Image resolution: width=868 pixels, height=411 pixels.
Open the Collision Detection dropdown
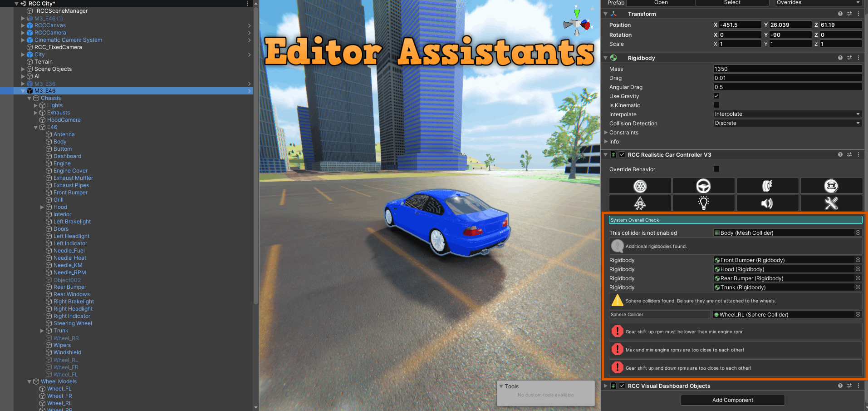(x=787, y=124)
